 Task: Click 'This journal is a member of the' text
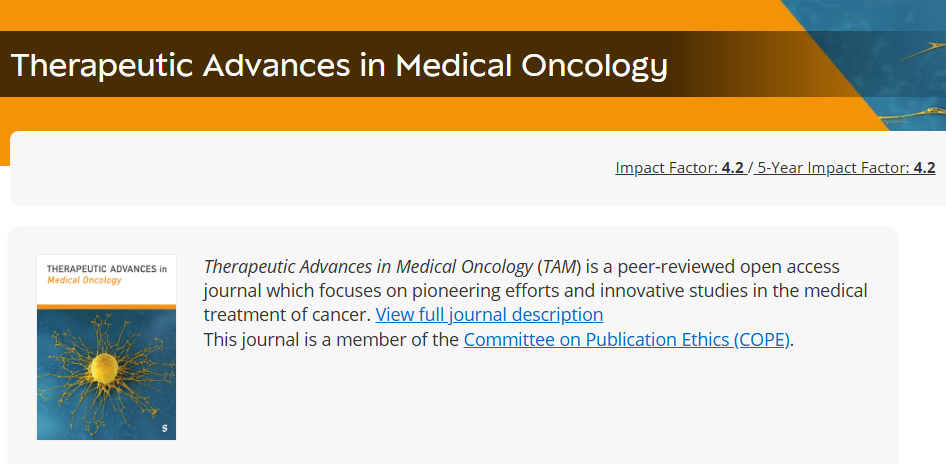pyautogui.click(x=331, y=339)
